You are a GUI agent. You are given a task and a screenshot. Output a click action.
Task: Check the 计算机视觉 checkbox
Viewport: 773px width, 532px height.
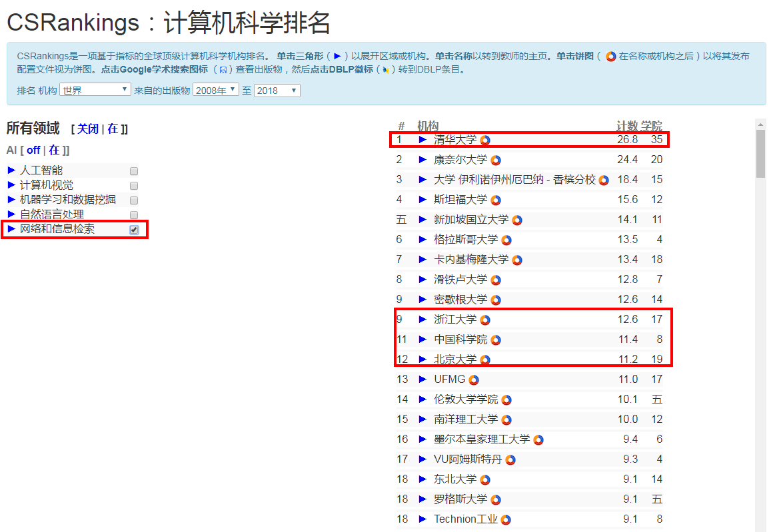(x=133, y=185)
